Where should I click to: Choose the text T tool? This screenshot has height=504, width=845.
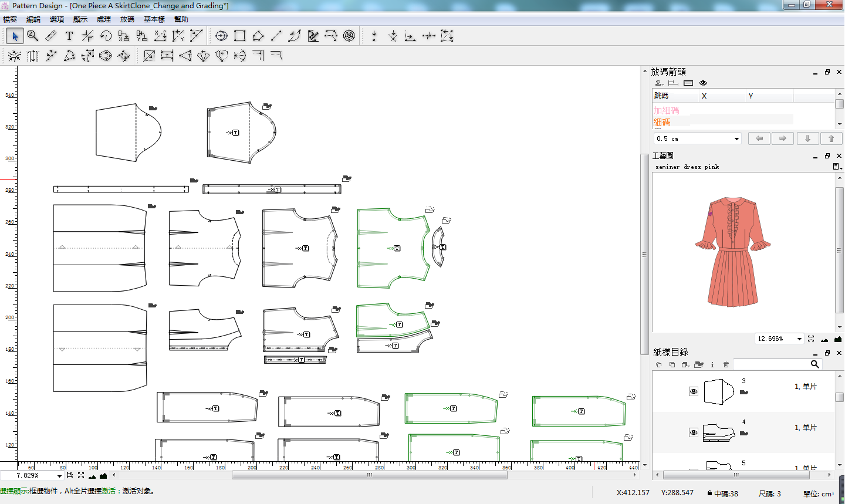coord(69,36)
